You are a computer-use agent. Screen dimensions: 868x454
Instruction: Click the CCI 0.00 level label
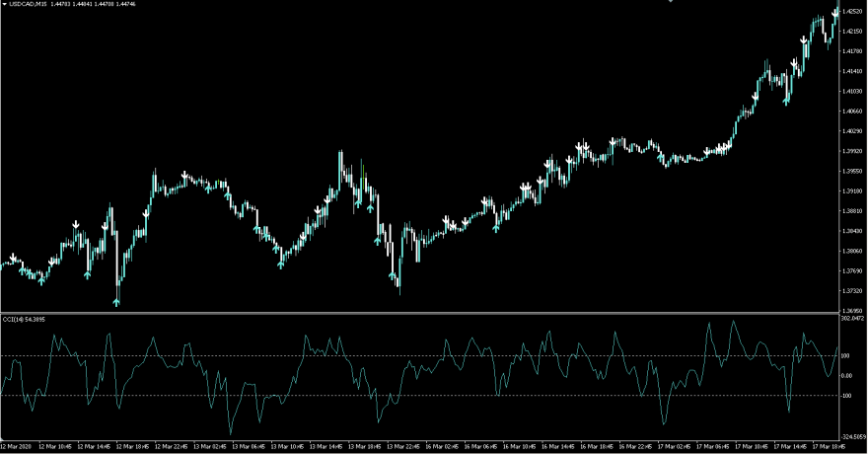tap(847, 376)
